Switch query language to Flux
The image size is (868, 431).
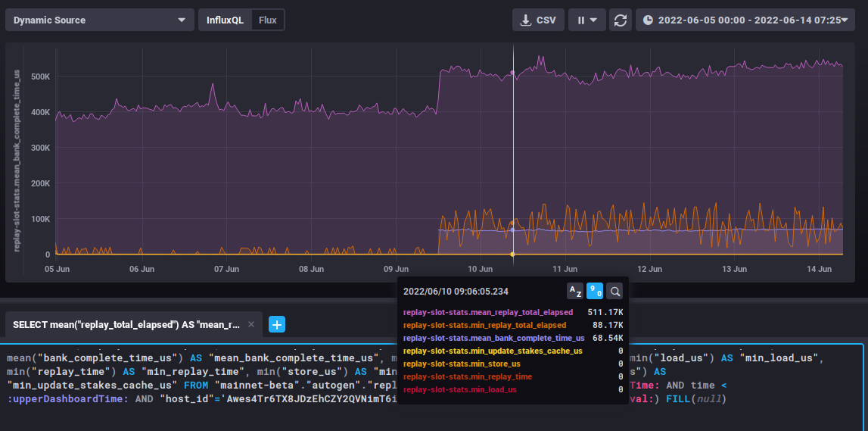pos(267,20)
